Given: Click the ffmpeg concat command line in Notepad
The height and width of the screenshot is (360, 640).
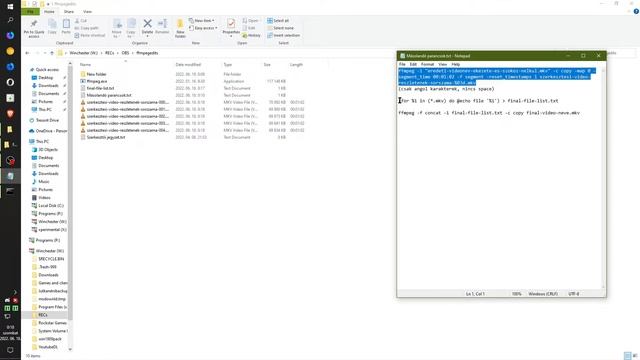Looking at the screenshot, I should [x=489, y=113].
